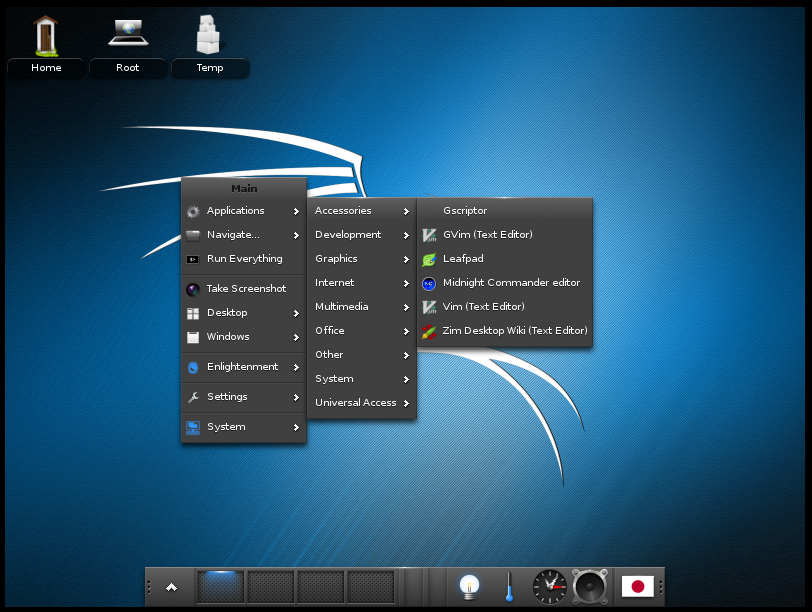This screenshot has height=612, width=812.
Task: Expand the Accessories submenu arrow
Action: point(406,211)
